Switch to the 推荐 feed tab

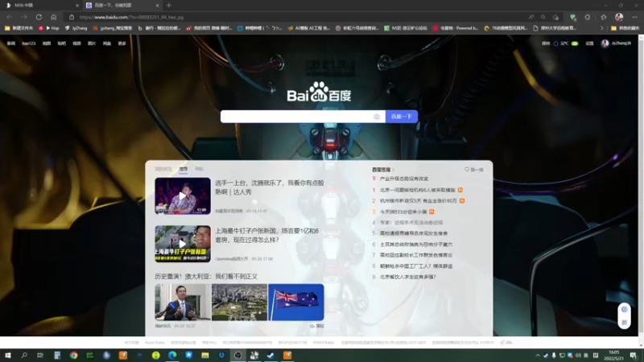click(x=184, y=169)
